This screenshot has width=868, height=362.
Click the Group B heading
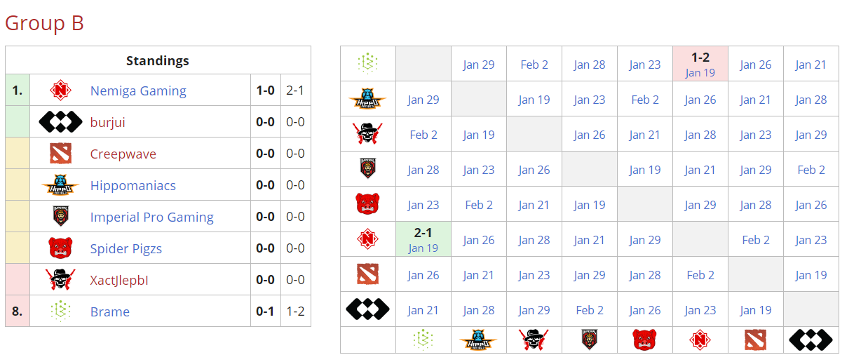coord(44,23)
